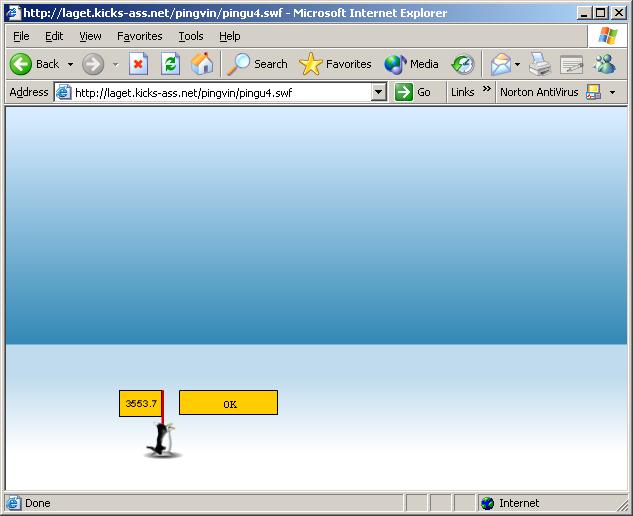Screen dimensions: 633x516
Task: Open the Search pane
Action: pyautogui.click(x=257, y=64)
